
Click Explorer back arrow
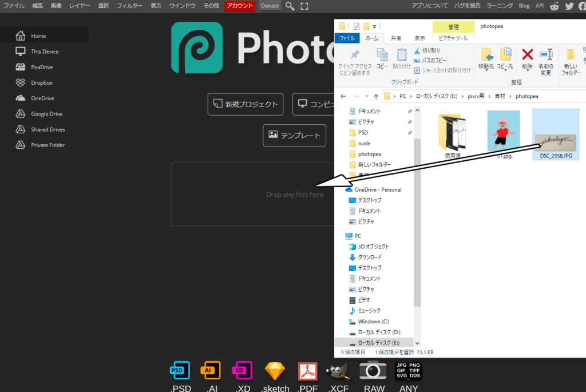pos(343,96)
